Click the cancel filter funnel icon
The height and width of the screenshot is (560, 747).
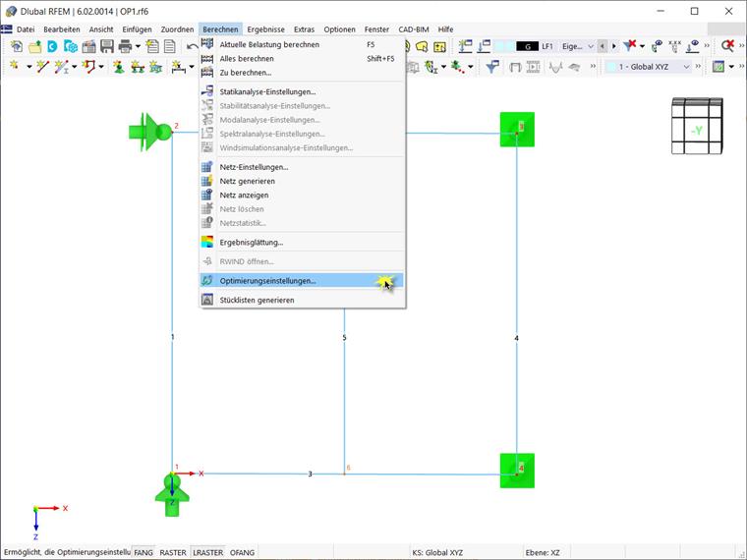point(629,46)
